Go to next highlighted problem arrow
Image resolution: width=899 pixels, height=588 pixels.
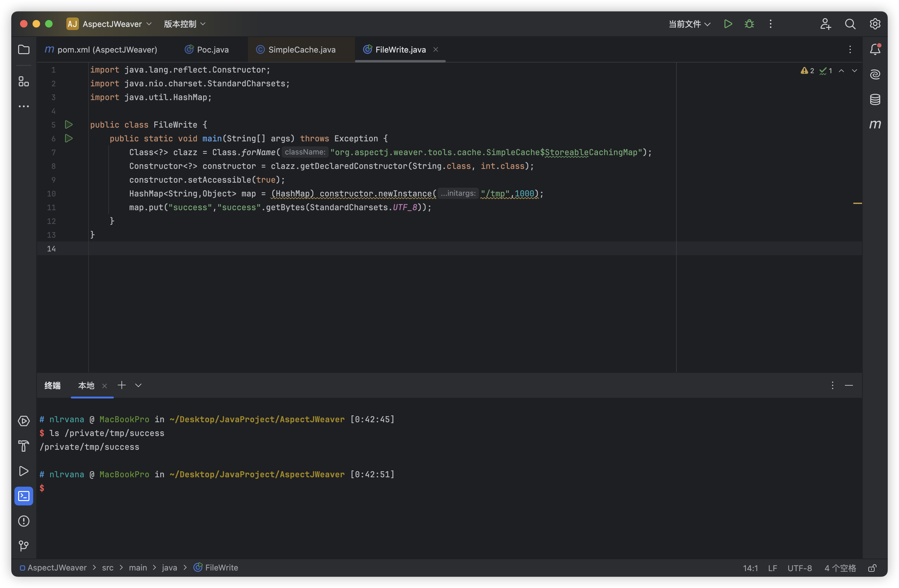pyautogui.click(x=855, y=71)
